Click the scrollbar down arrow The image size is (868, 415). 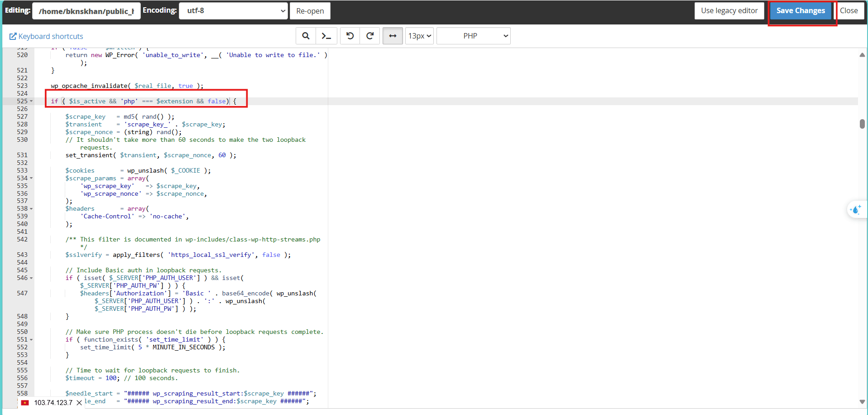tap(863, 401)
